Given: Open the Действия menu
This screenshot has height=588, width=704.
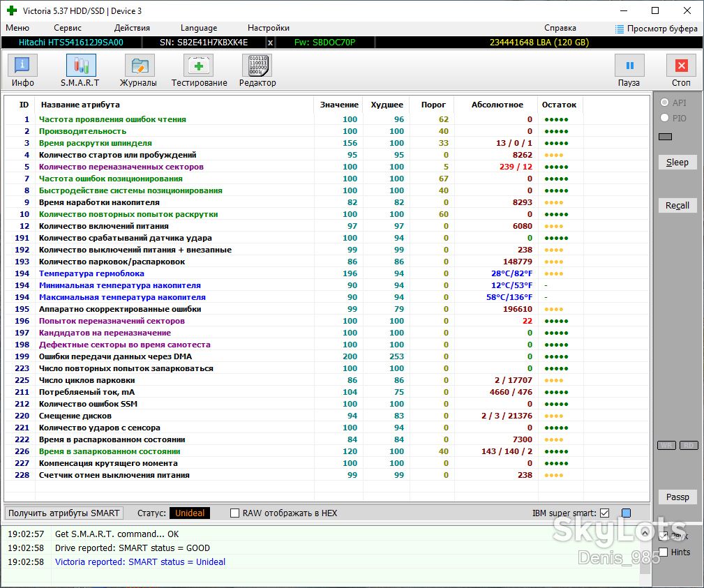Looking at the screenshot, I should coord(132,28).
